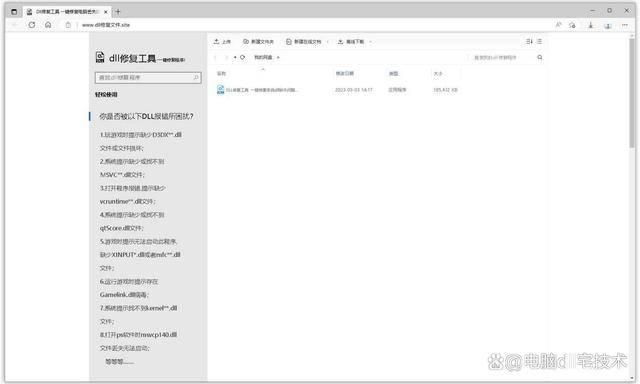Open the tab actions menu icon
This screenshot has width=640, height=384.
pos(14,12)
